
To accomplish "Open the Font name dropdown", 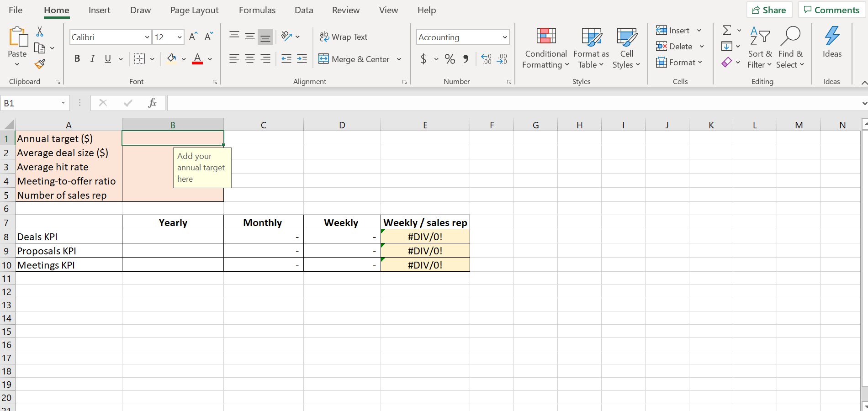I will [147, 37].
